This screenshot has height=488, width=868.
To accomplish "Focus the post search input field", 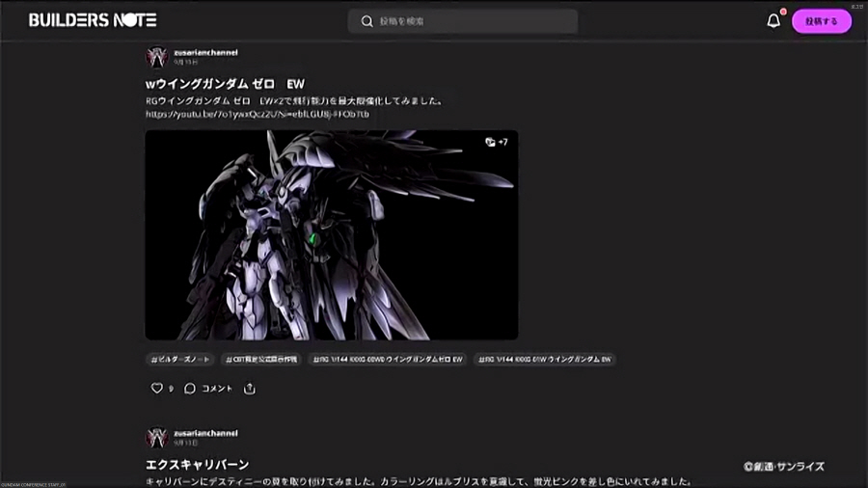I will [x=463, y=21].
